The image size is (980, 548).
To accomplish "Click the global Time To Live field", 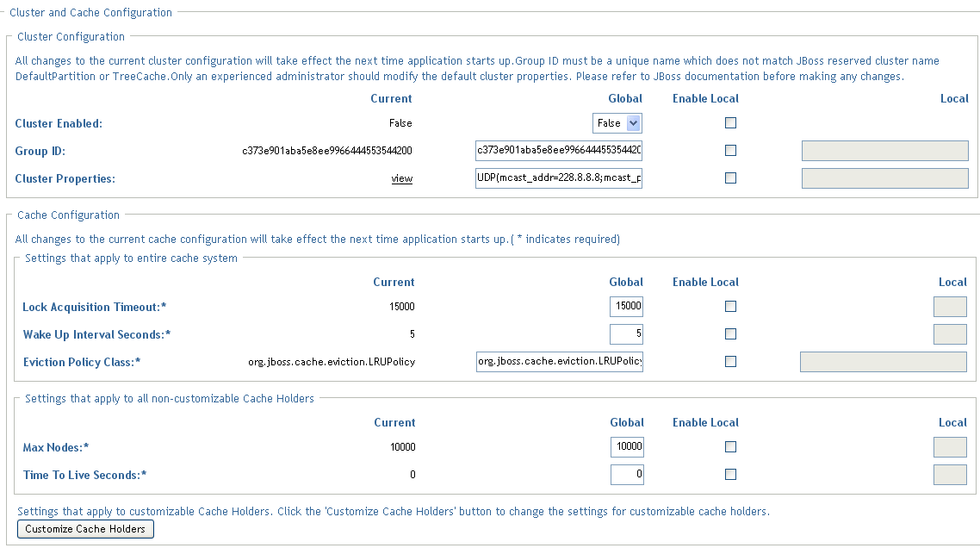I will [626, 475].
